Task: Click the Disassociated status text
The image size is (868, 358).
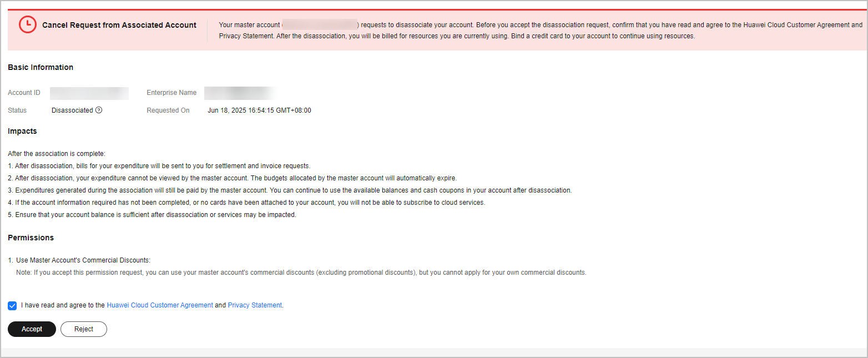Action: click(72, 110)
